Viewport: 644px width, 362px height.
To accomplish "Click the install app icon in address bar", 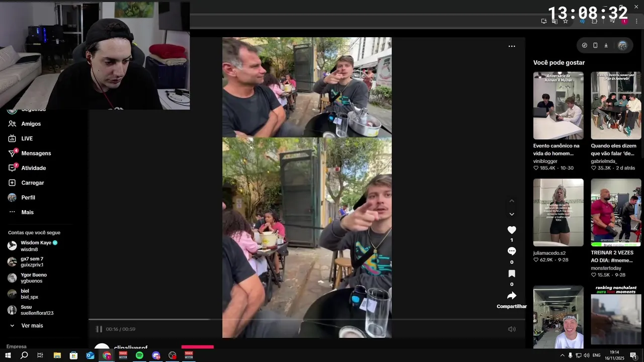I will pyautogui.click(x=544, y=21).
